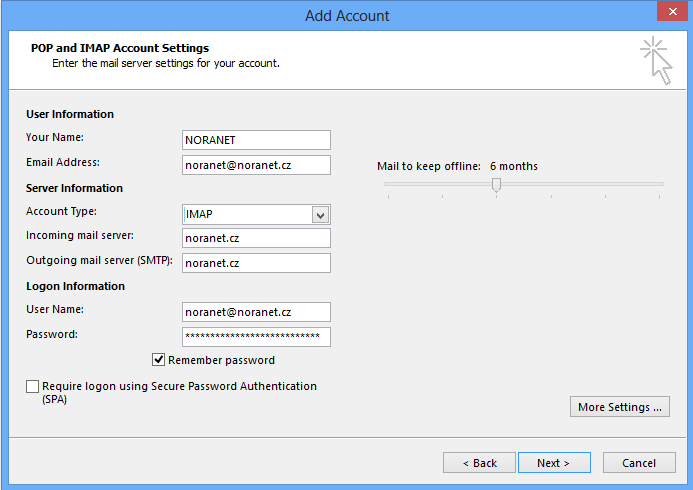Focus the Outgoing mail server (SMTP) field
Screen dimensions: 693x490
click(256, 263)
